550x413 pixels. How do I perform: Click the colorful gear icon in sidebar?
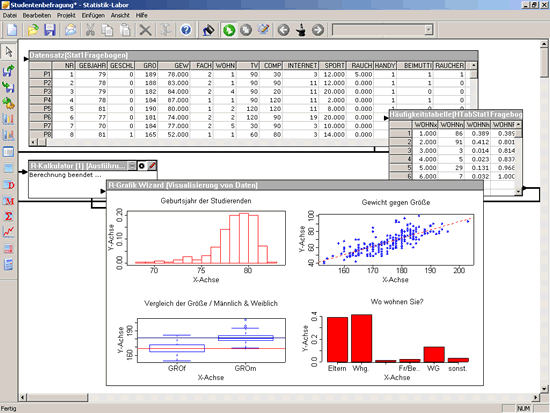(x=8, y=103)
